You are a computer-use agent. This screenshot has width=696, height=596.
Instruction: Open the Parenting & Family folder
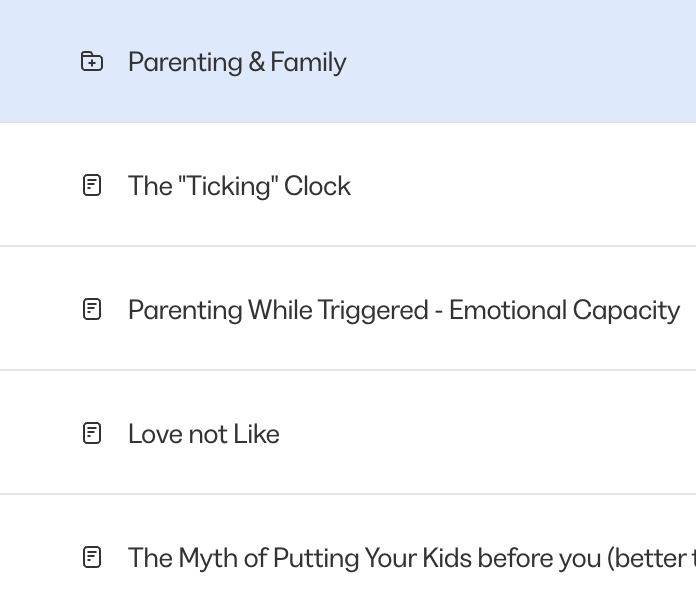[237, 62]
